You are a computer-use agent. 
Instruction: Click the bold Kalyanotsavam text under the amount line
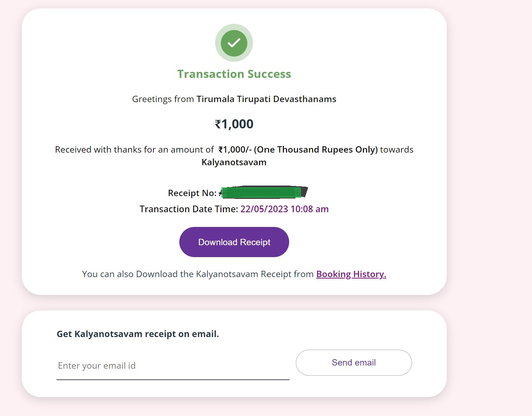[234, 162]
